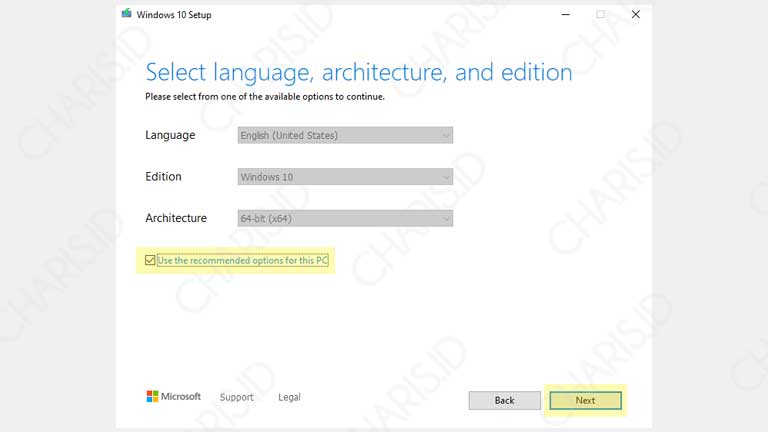768x432 pixels.
Task: Click the Microsoft logo
Action: (x=173, y=396)
